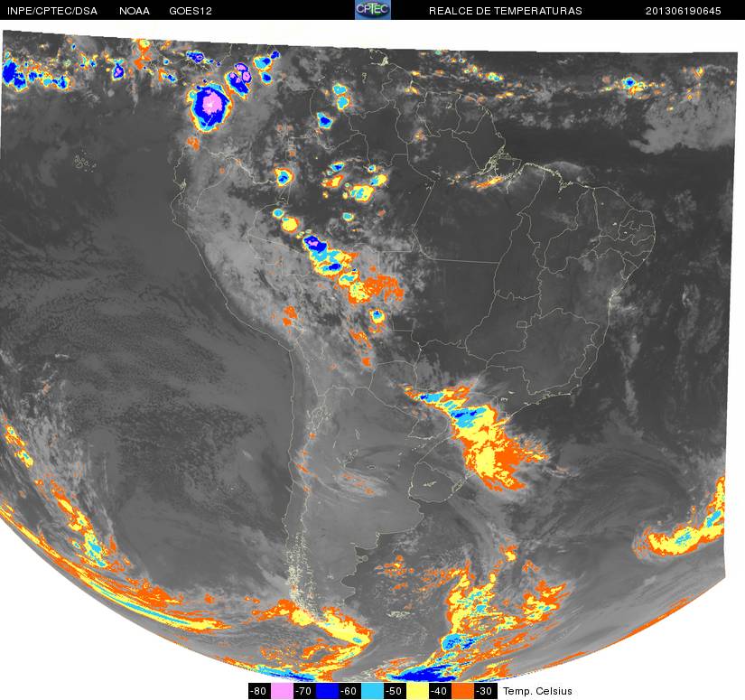Click the -40 legend value label
The width and height of the screenshot is (745, 700).
(440, 691)
